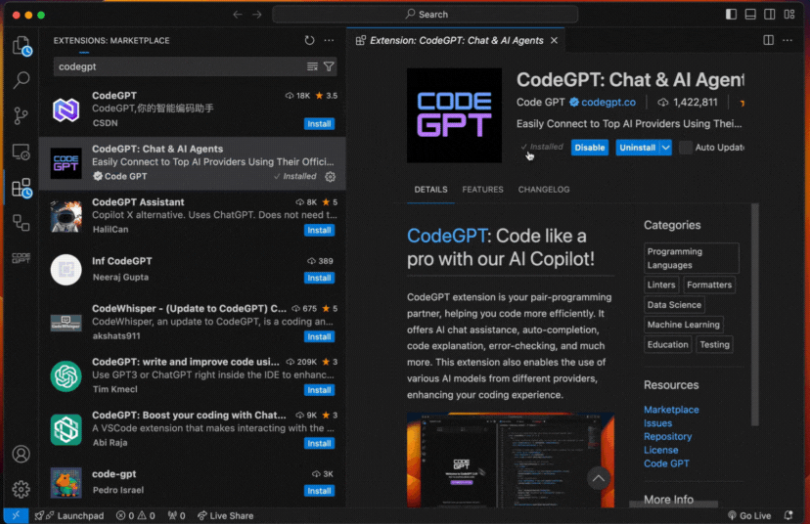Open the Marketplace resource link
Viewport: 810px width, 524px height.
click(x=671, y=410)
